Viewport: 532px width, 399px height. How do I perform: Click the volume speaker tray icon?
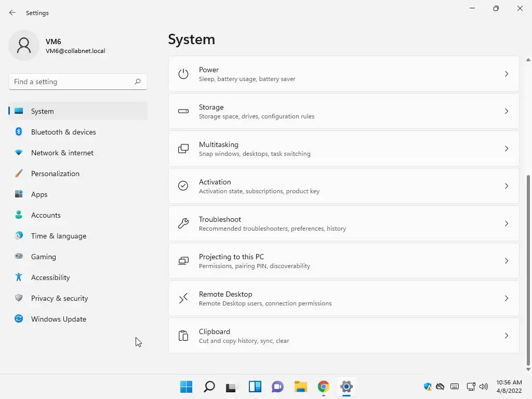pos(484,386)
